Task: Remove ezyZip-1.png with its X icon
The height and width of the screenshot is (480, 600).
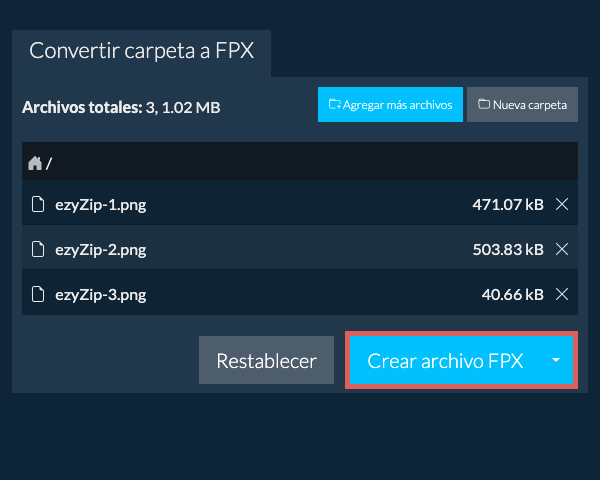Action: (x=562, y=204)
